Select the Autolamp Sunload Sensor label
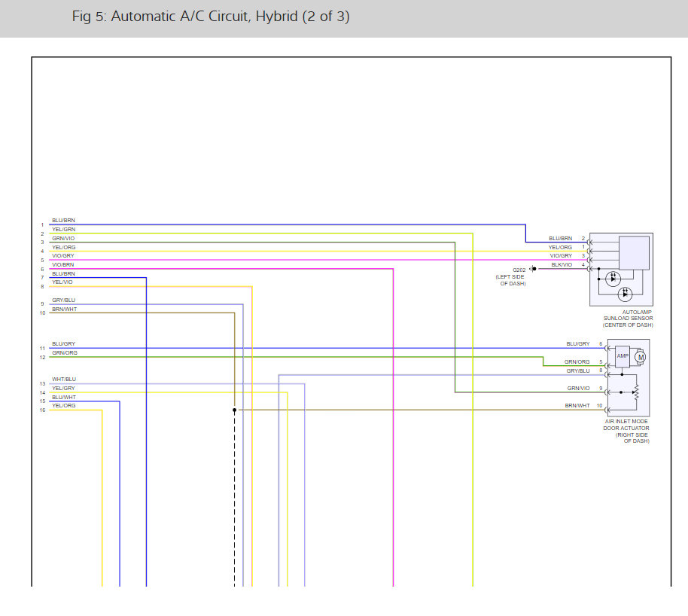Viewport: 688px width, 616px height. 628,319
